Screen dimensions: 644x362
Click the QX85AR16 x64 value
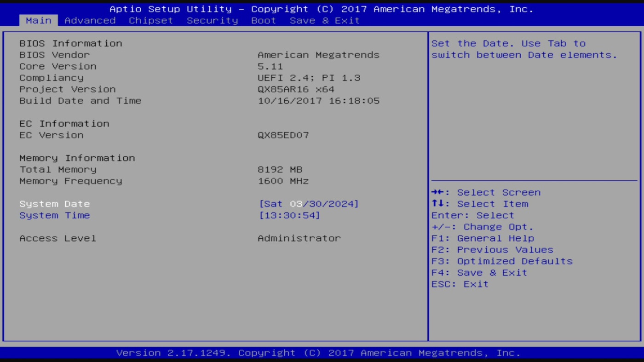coord(296,89)
